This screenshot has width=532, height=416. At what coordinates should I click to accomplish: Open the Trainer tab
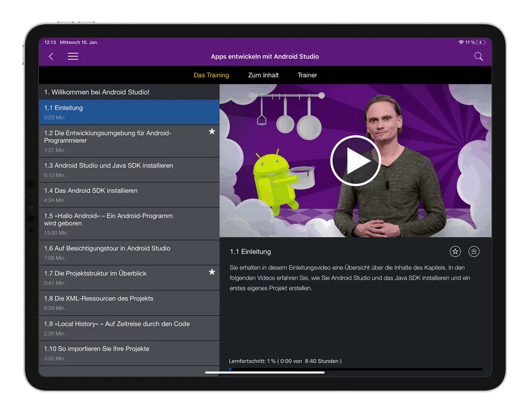tap(307, 75)
